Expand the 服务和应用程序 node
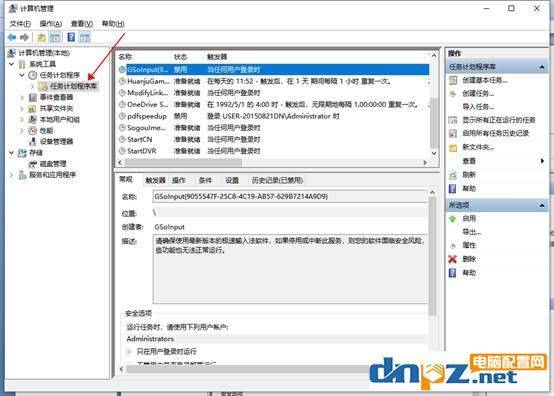 (12, 175)
